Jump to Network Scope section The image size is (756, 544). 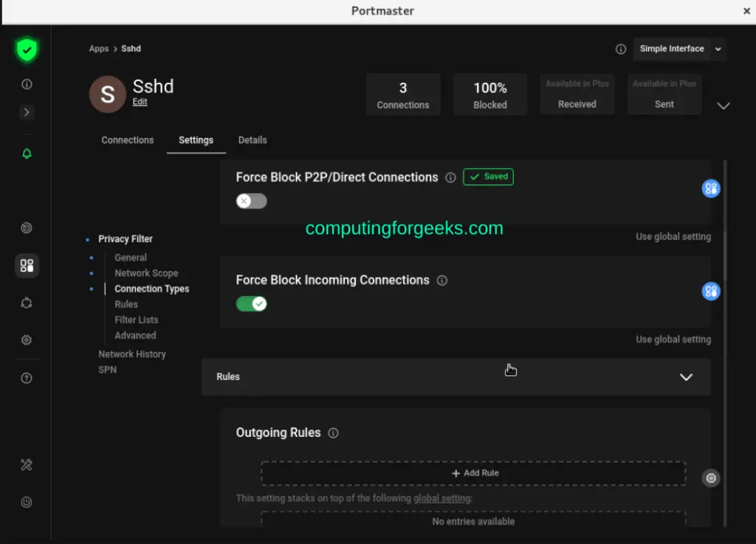click(146, 273)
